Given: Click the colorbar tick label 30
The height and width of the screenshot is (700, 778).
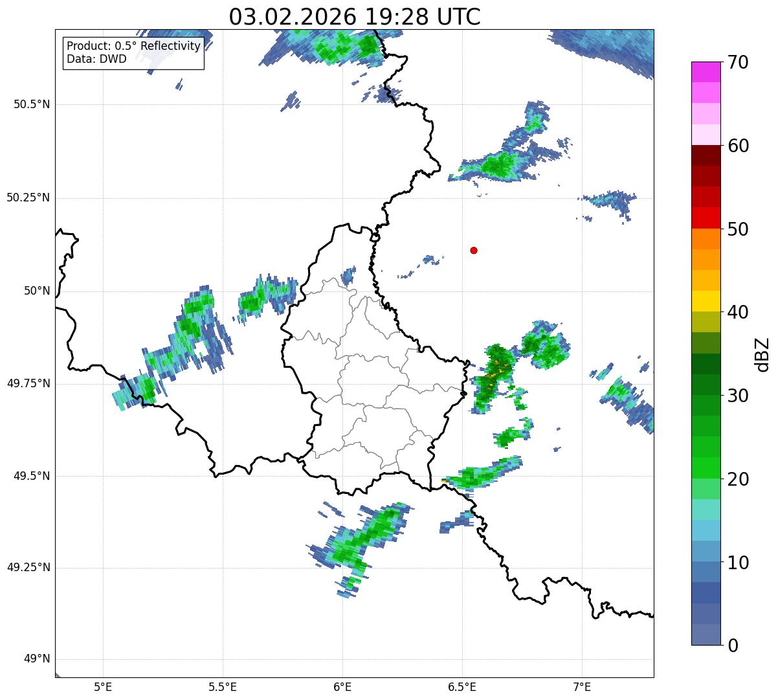Looking at the screenshot, I should [x=738, y=396].
